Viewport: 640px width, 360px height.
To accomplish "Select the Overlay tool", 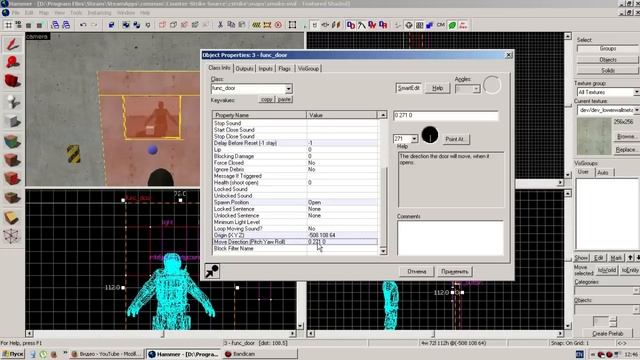I will [12, 198].
